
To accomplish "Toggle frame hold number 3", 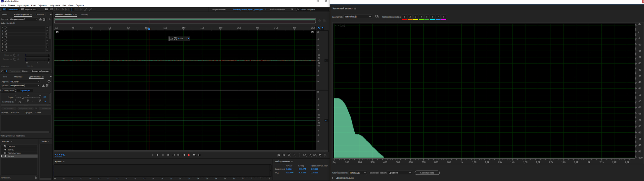I will [x=415, y=17].
